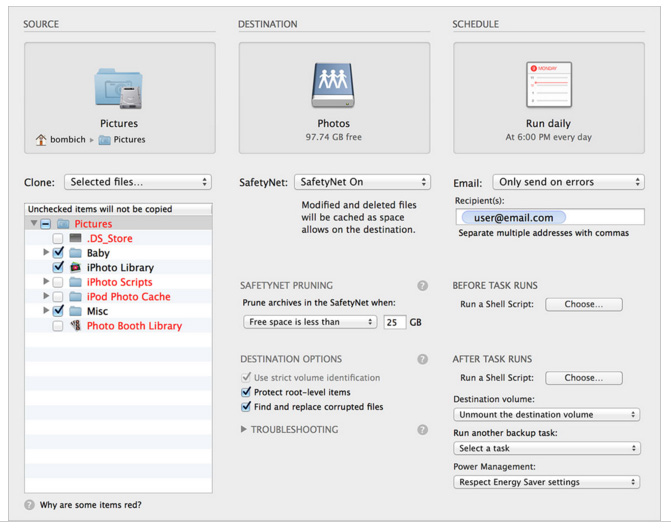Choose shell script for After Task Runs
Screen dimensions: 671x528
[584, 378]
